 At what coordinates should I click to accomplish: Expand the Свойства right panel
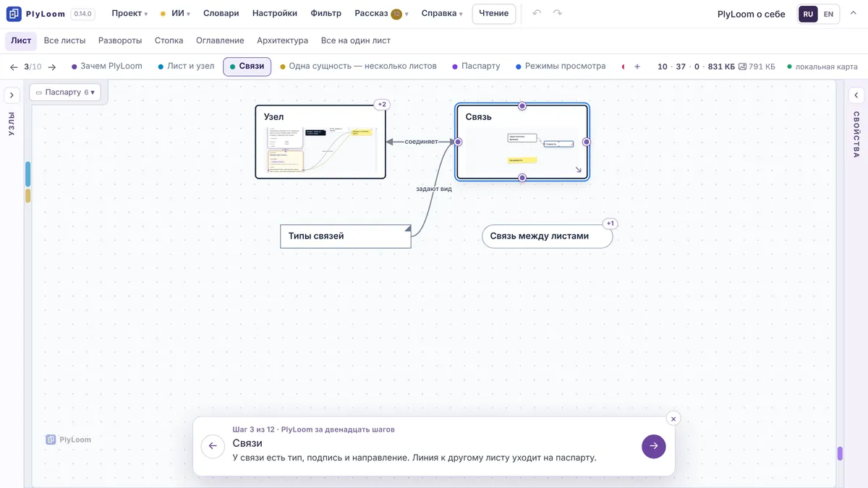point(856,95)
